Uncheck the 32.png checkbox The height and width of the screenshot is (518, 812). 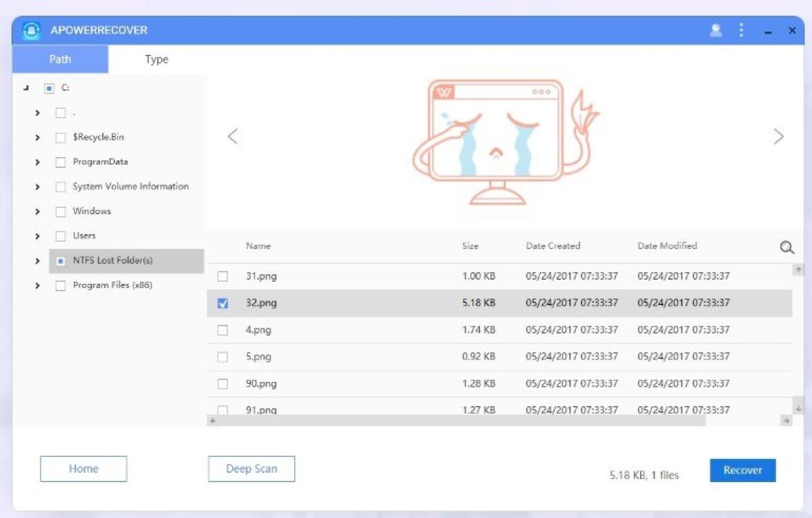point(223,303)
